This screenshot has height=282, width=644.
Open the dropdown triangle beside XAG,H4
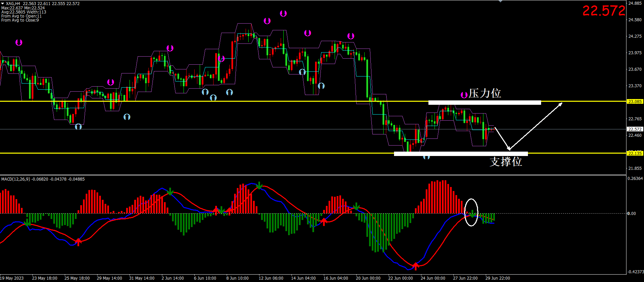3,3
